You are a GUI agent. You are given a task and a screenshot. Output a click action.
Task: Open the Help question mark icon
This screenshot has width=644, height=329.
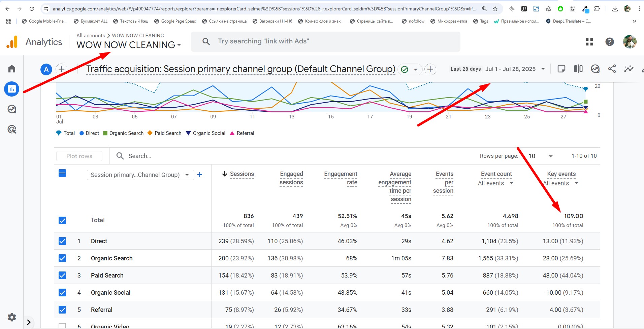click(x=609, y=42)
